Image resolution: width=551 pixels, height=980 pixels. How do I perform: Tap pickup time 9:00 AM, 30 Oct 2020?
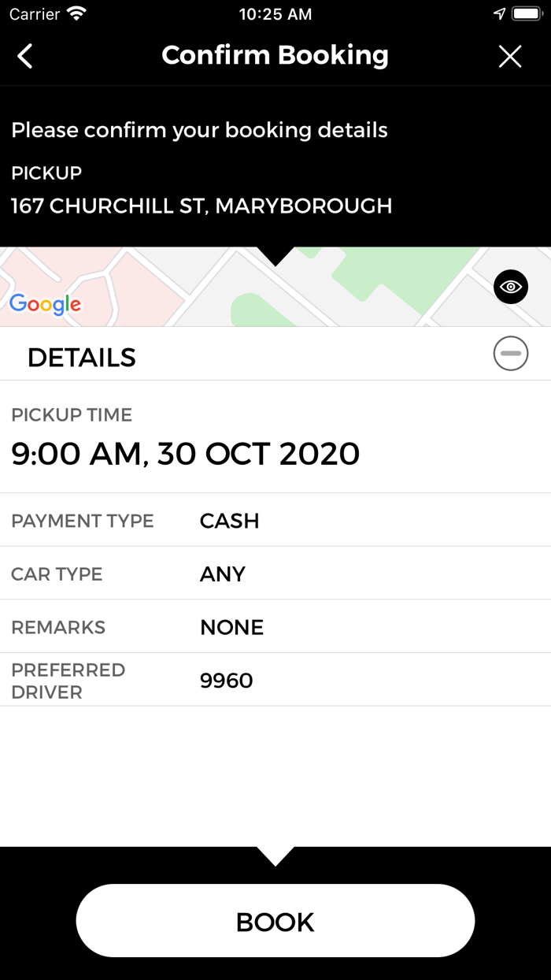point(186,454)
